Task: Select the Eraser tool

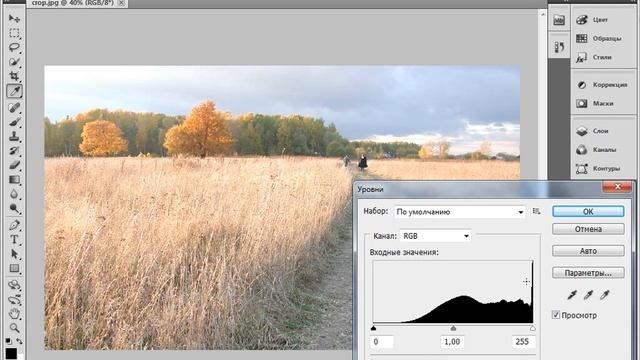Action: tap(14, 165)
